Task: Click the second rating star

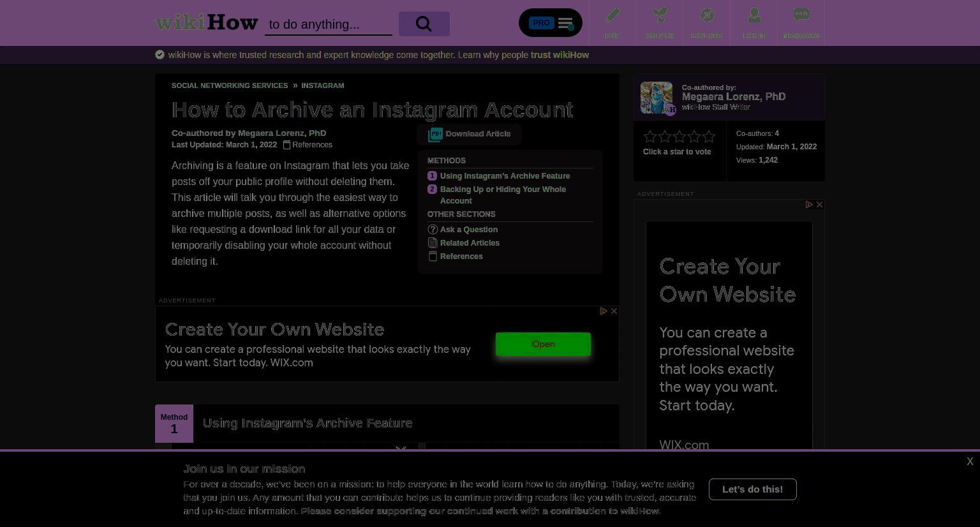Action: click(x=665, y=137)
